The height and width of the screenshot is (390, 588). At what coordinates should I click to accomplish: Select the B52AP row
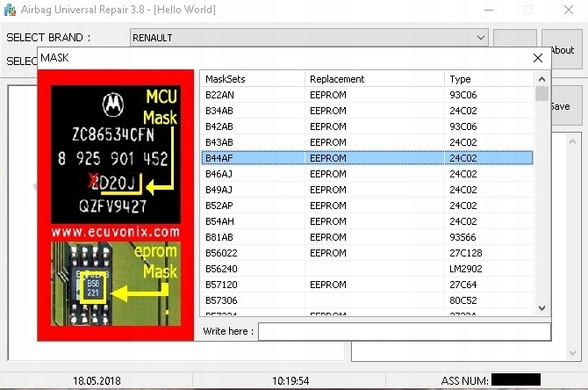click(367, 206)
